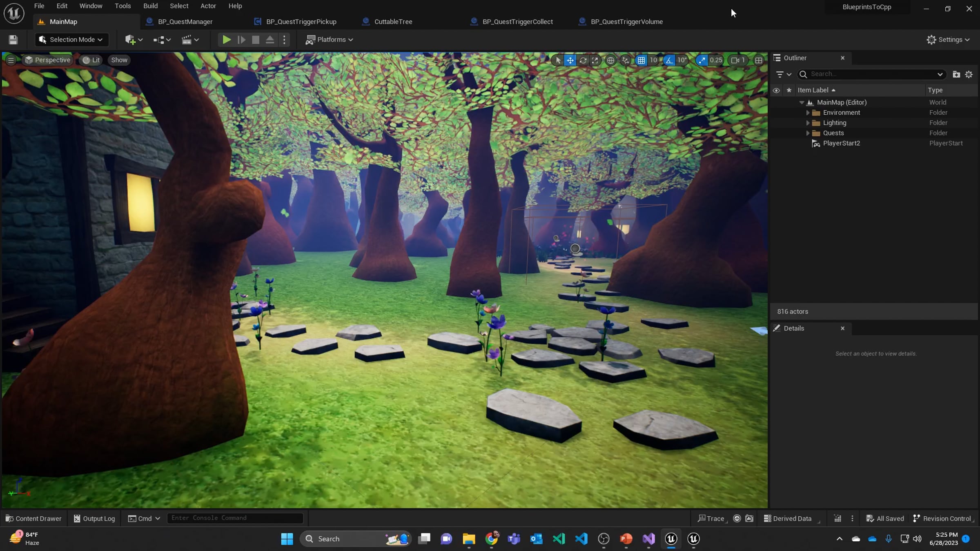The height and width of the screenshot is (551, 980).
Task: Click the Enter Console Command field
Action: pos(235,518)
